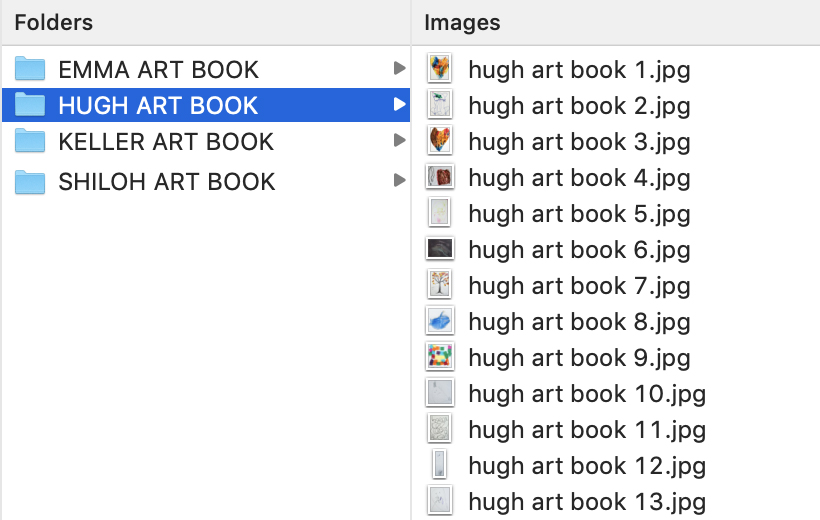Image resolution: width=820 pixels, height=520 pixels.
Task: Select blue thumbnail of hugh art book 8.jpg
Action: click(x=440, y=321)
